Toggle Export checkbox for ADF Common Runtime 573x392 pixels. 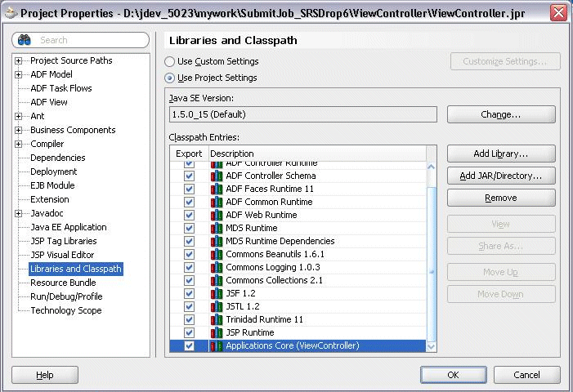[189, 202]
